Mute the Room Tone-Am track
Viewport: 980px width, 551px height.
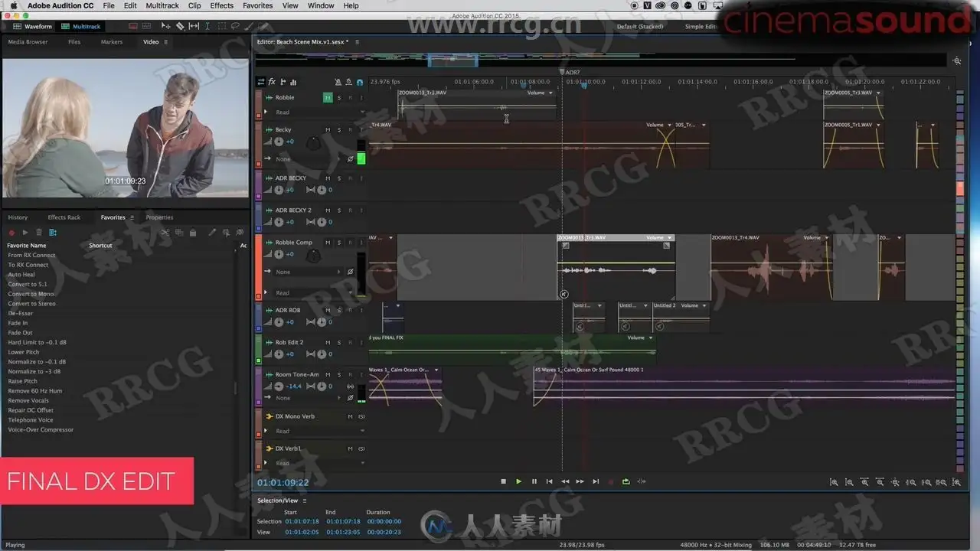[x=328, y=374]
